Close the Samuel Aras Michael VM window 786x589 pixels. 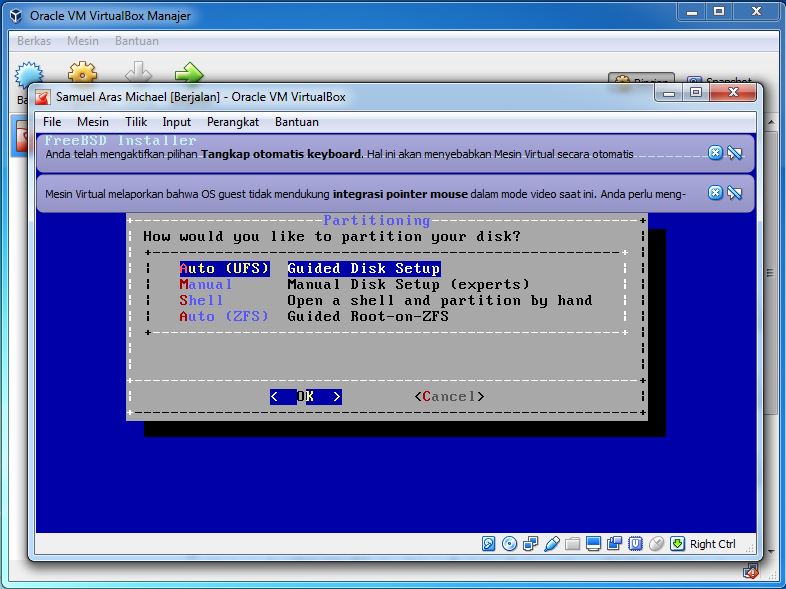coord(733,93)
